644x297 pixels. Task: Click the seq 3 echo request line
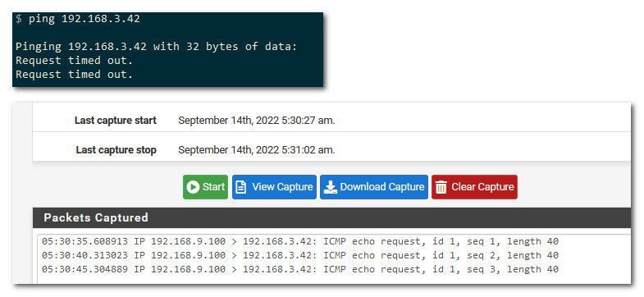[299, 269]
